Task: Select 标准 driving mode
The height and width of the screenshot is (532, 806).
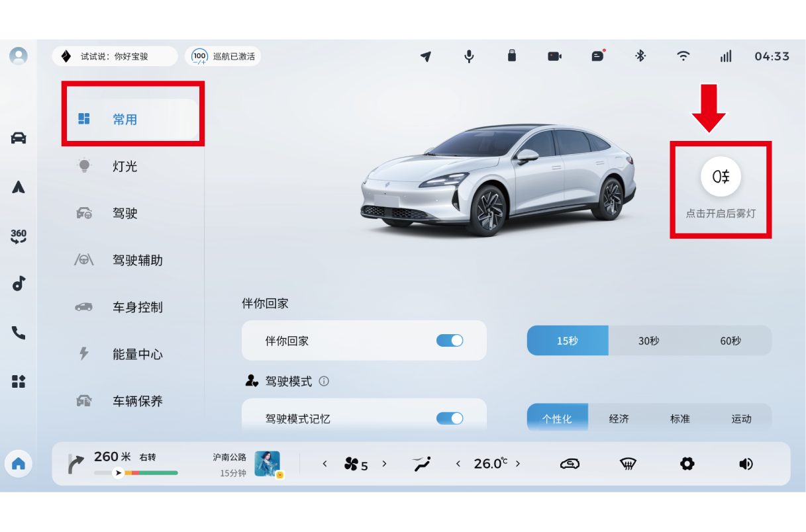Action: (x=680, y=418)
